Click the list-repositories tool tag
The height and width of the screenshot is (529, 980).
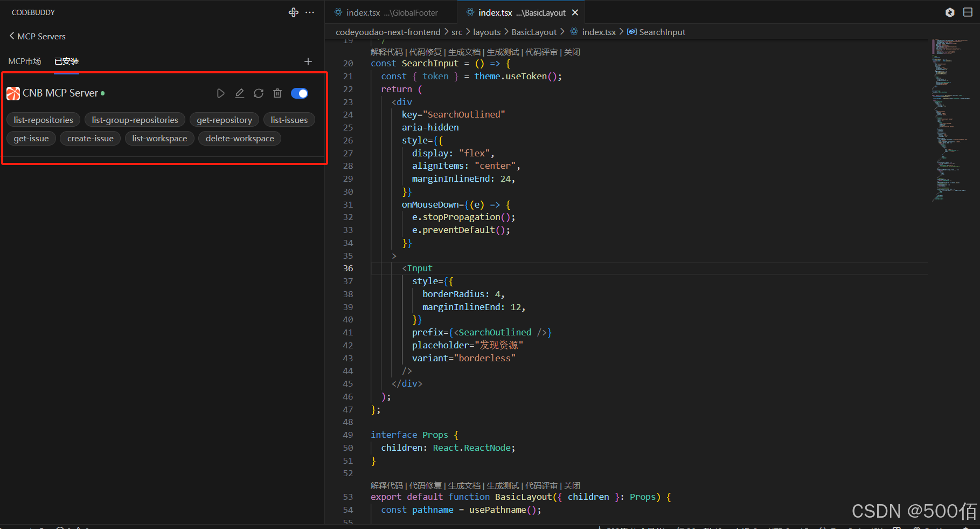click(x=44, y=120)
